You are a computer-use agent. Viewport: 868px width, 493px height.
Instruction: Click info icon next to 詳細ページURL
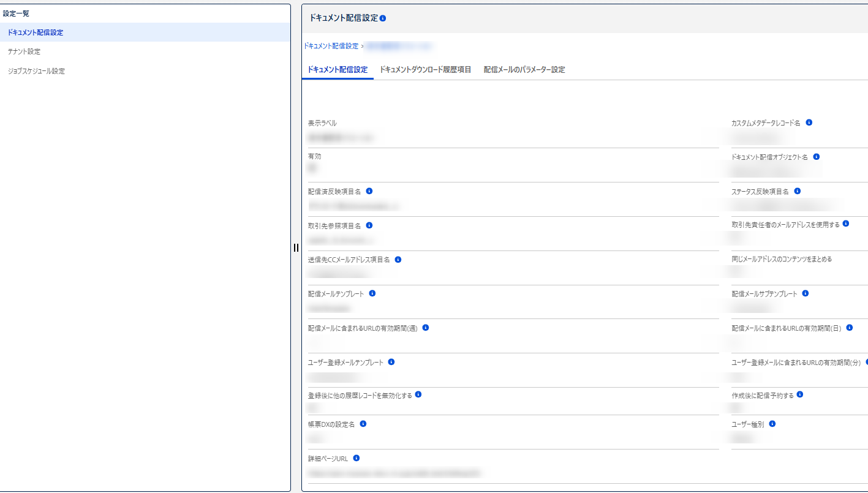[356, 458]
